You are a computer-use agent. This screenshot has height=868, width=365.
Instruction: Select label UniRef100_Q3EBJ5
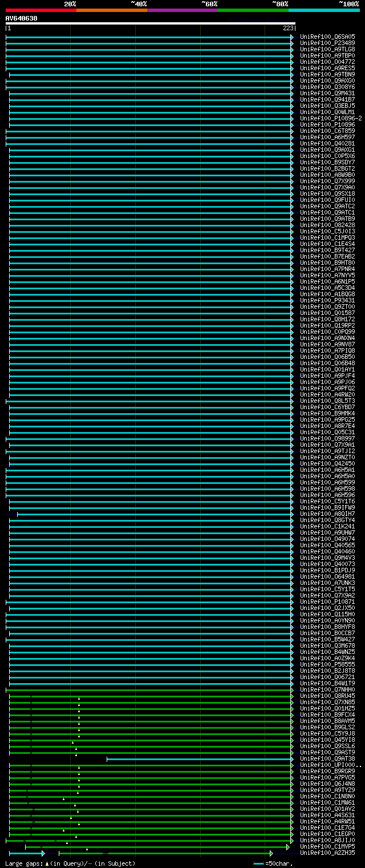[x=327, y=106]
